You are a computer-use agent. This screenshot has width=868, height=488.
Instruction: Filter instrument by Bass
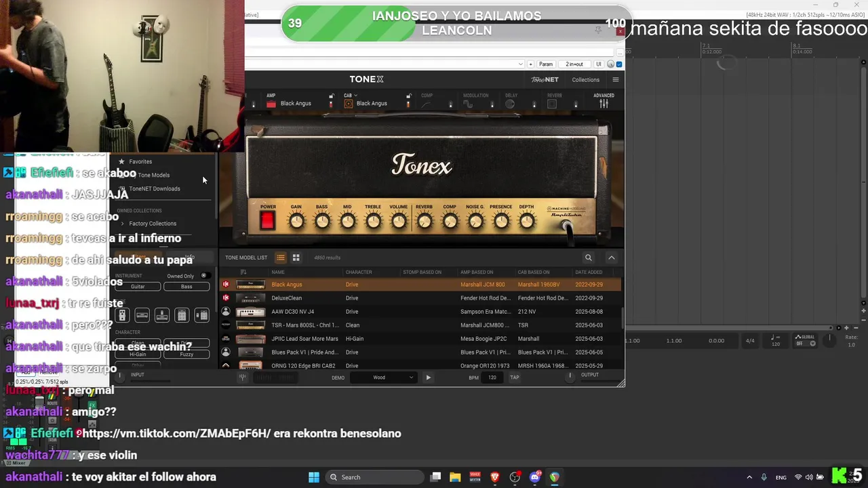(x=186, y=286)
